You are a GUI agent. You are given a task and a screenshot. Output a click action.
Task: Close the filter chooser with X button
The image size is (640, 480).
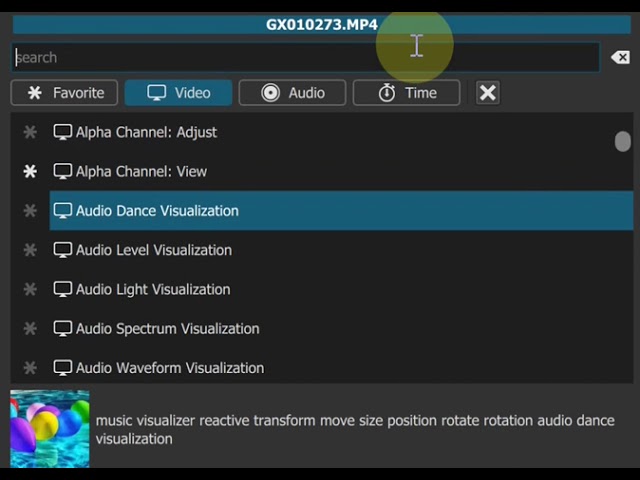pyautogui.click(x=488, y=93)
